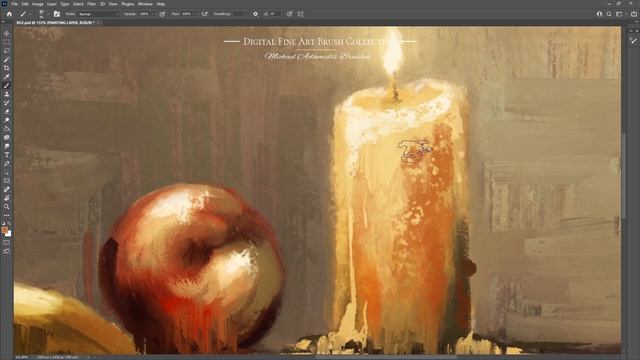
Task: Select the Crop tool
Action: point(7,68)
